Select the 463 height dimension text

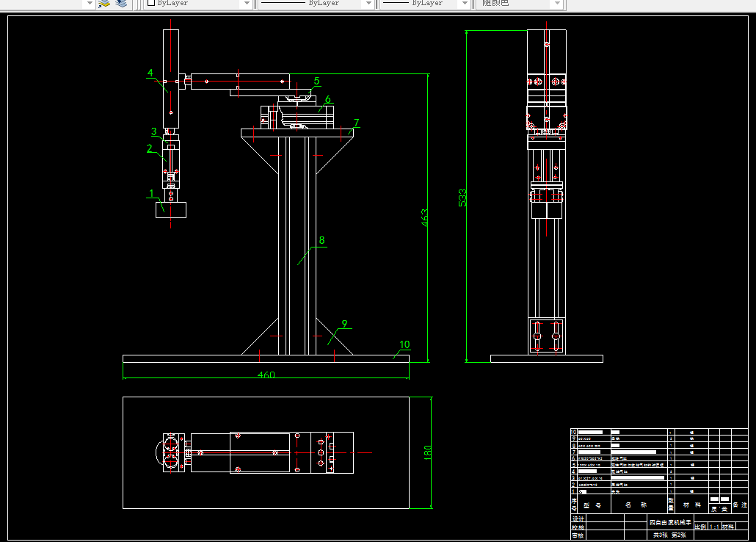(424, 217)
